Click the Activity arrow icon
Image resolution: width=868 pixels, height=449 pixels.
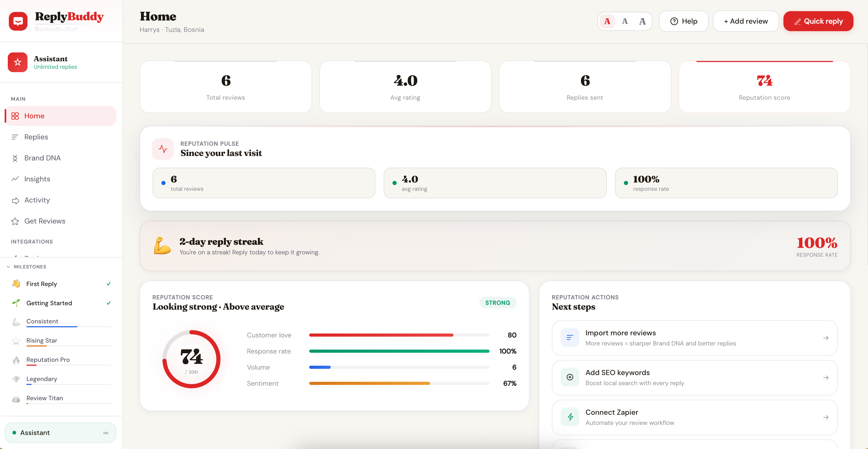[x=15, y=201]
